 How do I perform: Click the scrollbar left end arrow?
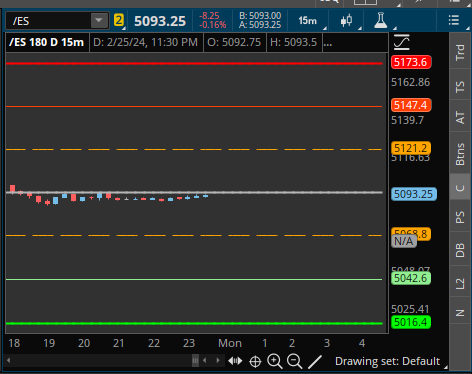(8, 360)
